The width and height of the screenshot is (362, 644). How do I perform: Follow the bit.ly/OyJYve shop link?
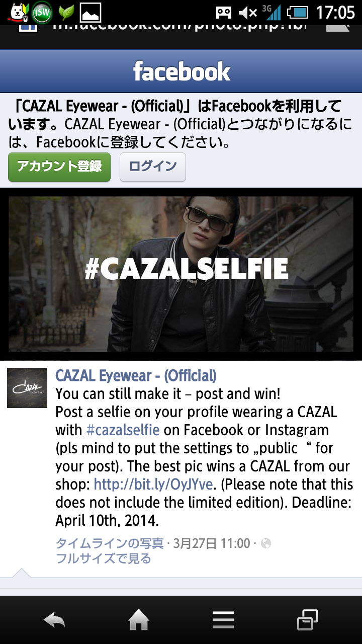coord(154,485)
